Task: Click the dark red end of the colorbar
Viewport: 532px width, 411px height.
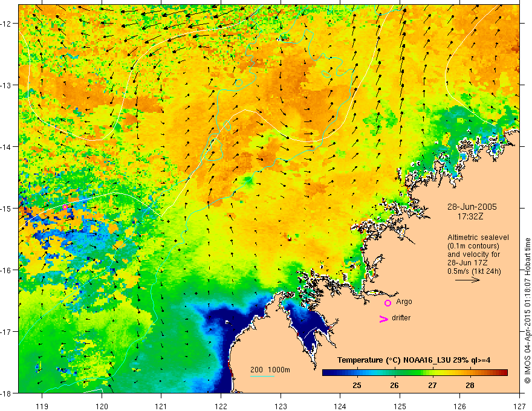Action: click(x=503, y=373)
